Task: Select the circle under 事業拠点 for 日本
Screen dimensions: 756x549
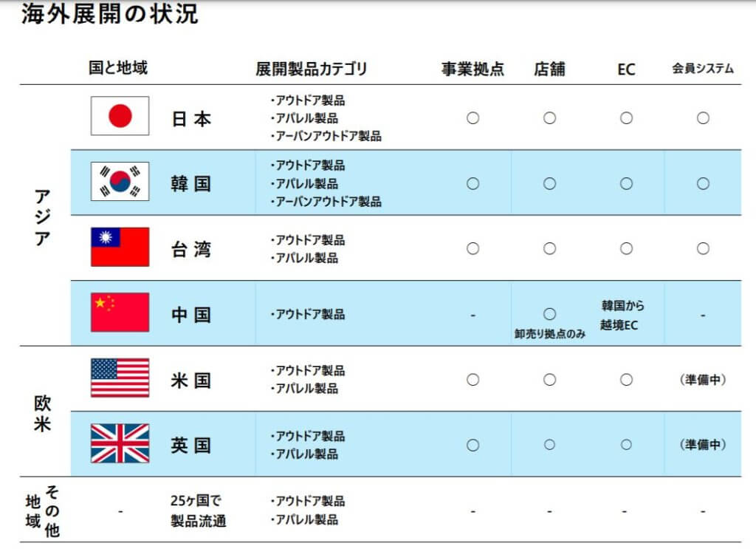Action: (x=473, y=118)
